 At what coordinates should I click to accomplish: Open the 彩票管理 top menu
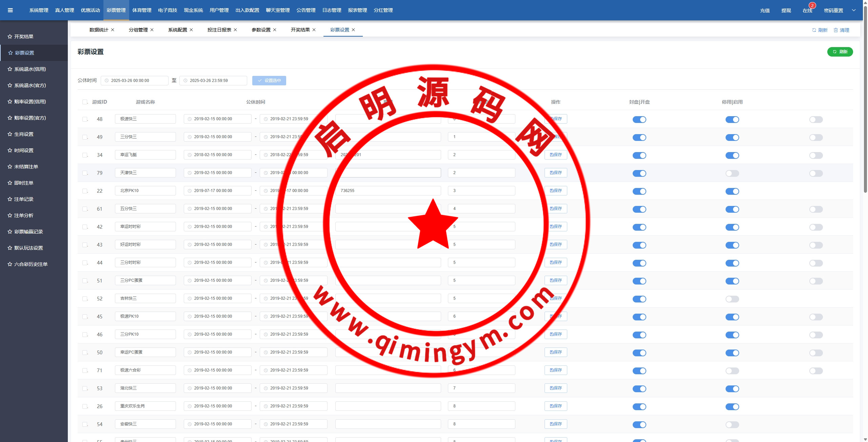tap(116, 10)
